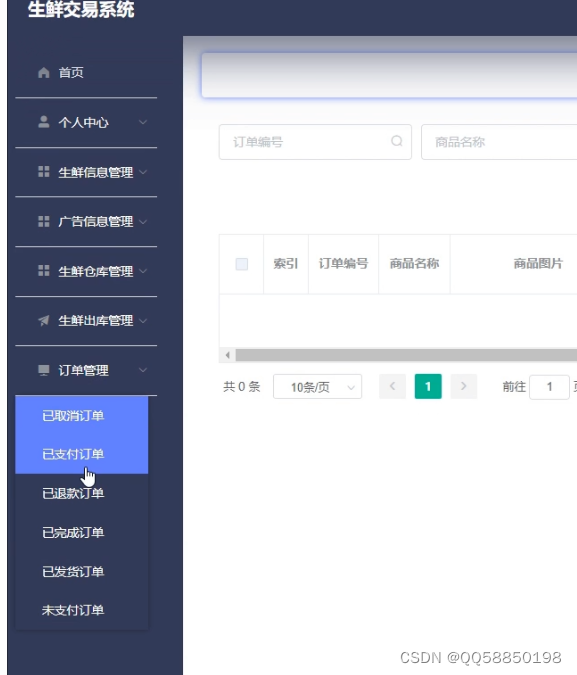Click the user icon beside 个人中心
Viewport: 577px width, 675px height.
(x=43, y=122)
